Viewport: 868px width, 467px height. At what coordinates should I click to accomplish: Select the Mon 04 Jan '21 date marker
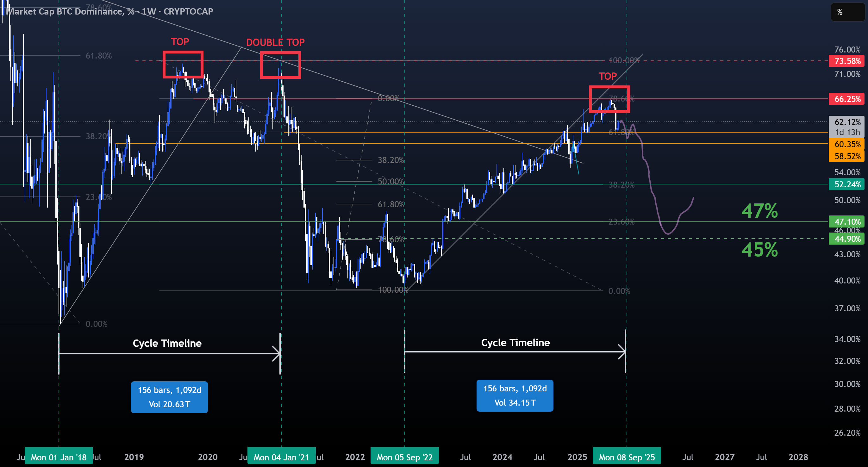point(281,457)
